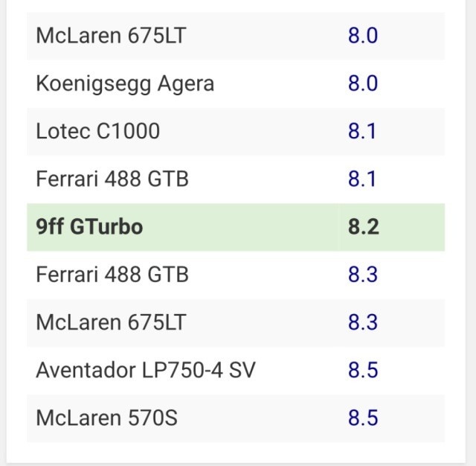
Task: Click the 8.0 value beside Koenigsegg Agera
Action: point(363,83)
